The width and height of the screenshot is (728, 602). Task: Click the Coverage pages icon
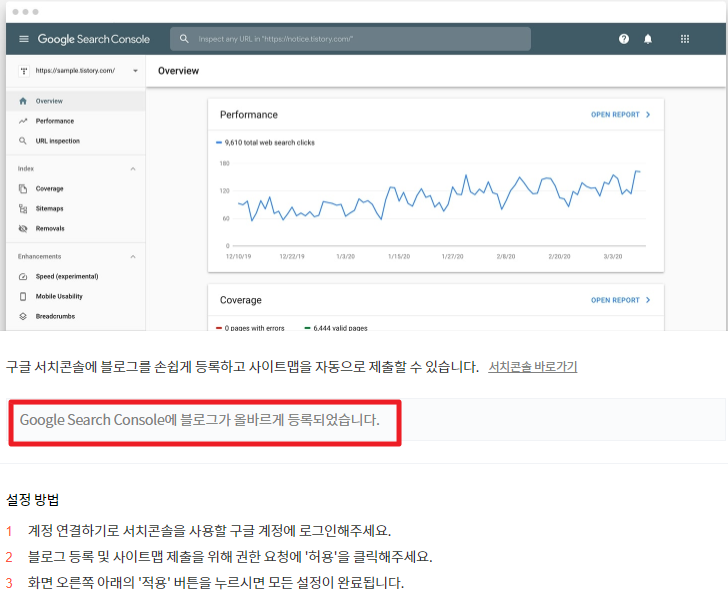(23, 188)
